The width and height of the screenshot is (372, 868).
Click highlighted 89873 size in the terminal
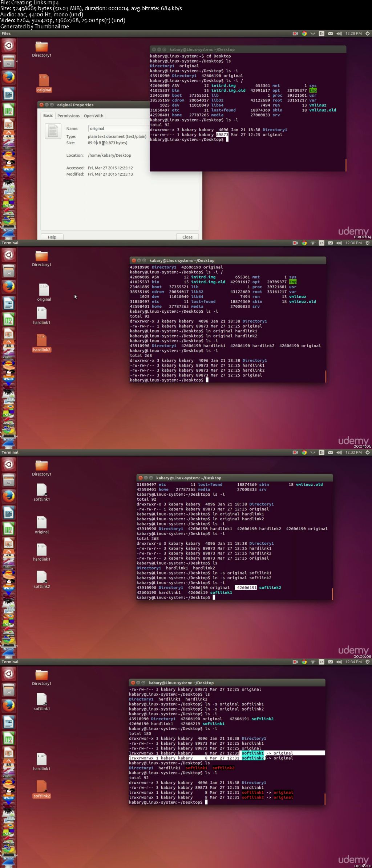point(222,135)
